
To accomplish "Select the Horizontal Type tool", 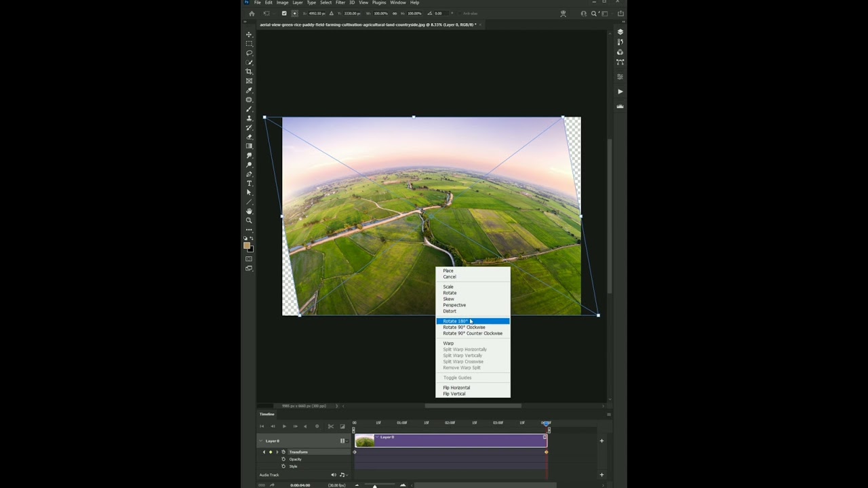I will 249,183.
